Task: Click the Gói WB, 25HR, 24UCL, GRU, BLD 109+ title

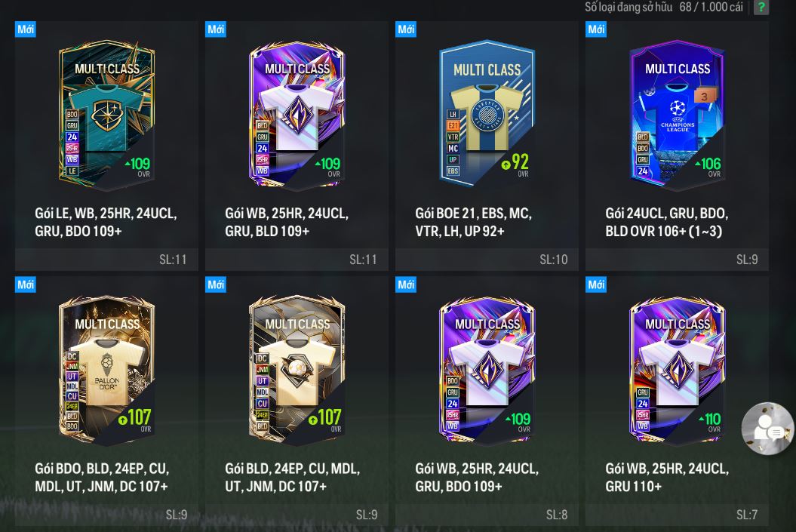Action: [x=287, y=222]
